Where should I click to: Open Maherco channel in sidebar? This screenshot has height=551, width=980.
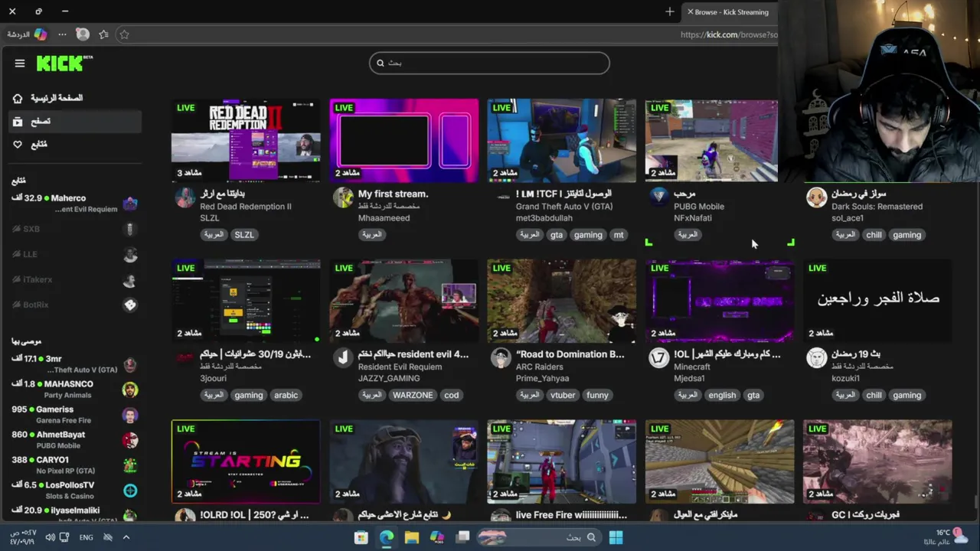pyautogui.click(x=74, y=203)
